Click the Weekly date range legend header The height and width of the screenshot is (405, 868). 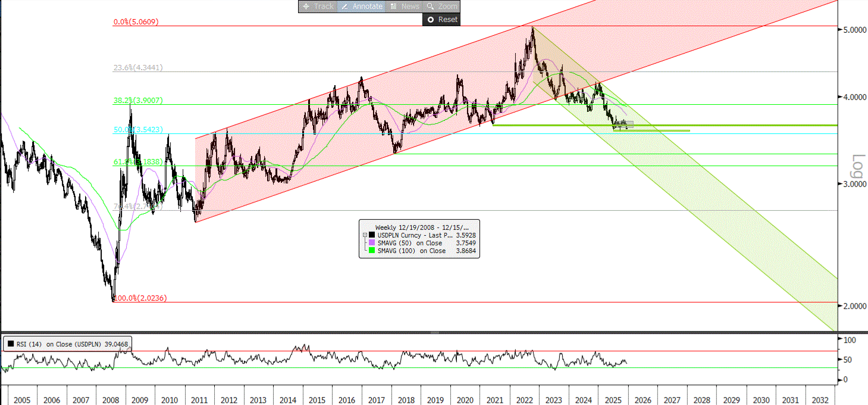tap(421, 228)
